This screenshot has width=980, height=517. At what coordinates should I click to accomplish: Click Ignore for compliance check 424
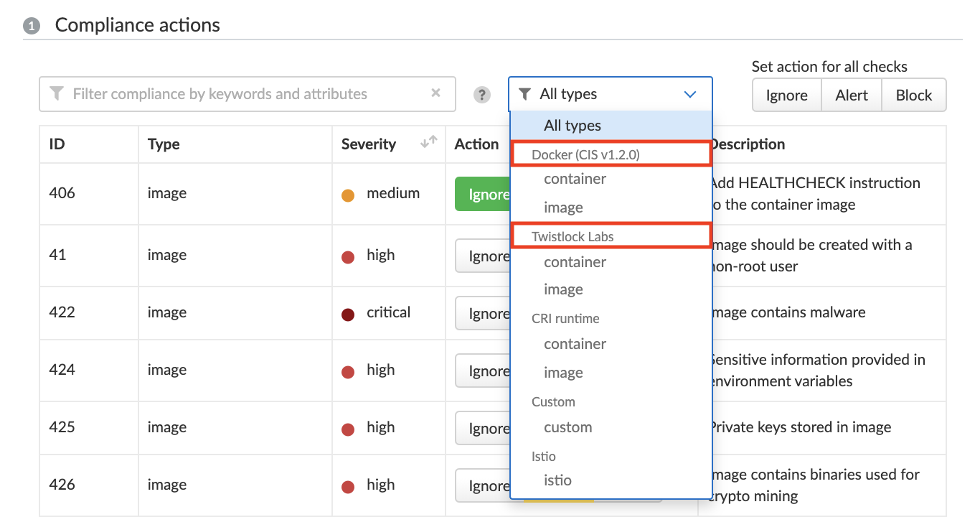click(483, 371)
